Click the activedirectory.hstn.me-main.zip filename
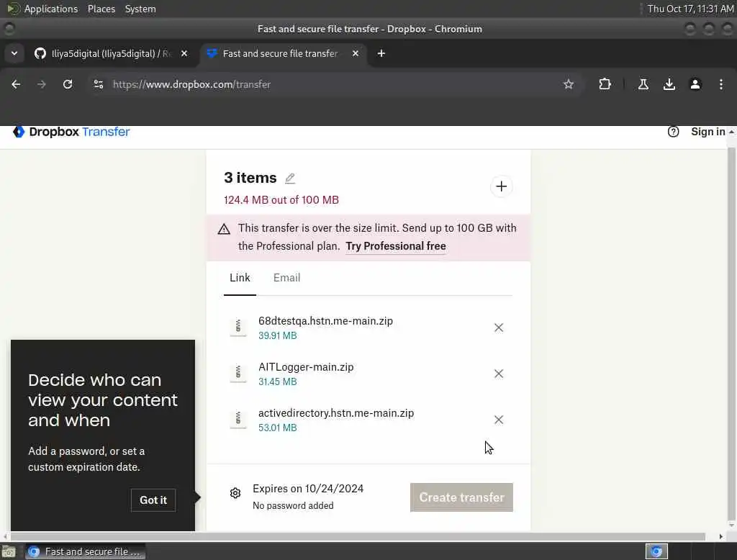The height and width of the screenshot is (560, 737). pos(335,413)
